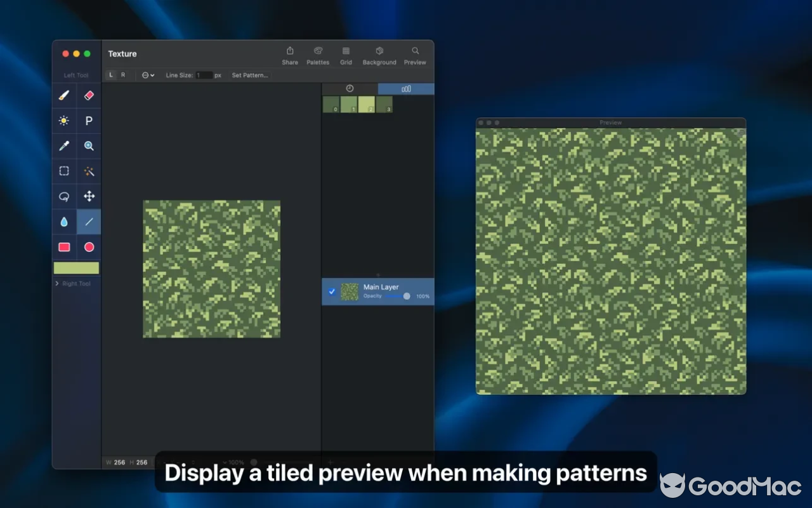The width and height of the screenshot is (812, 508).
Task: Pick the Fill bucket tool
Action: point(63,222)
